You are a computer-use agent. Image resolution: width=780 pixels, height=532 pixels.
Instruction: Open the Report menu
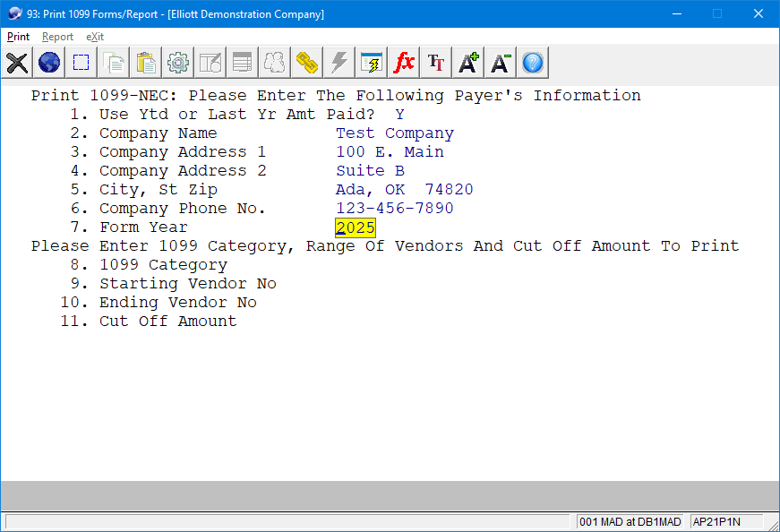click(57, 37)
